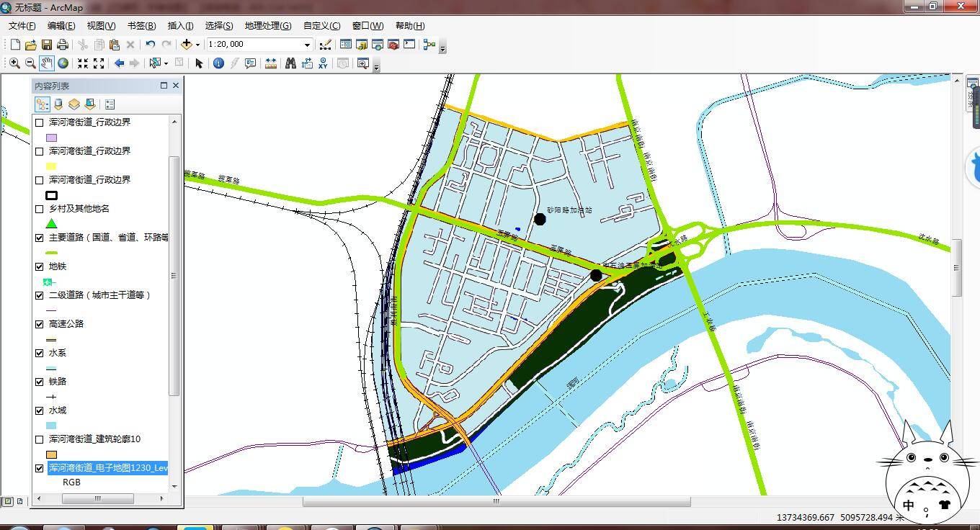The height and width of the screenshot is (530, 980).
Task: Enable 乡村及其他地名 layer
Action: pos(40,209)
